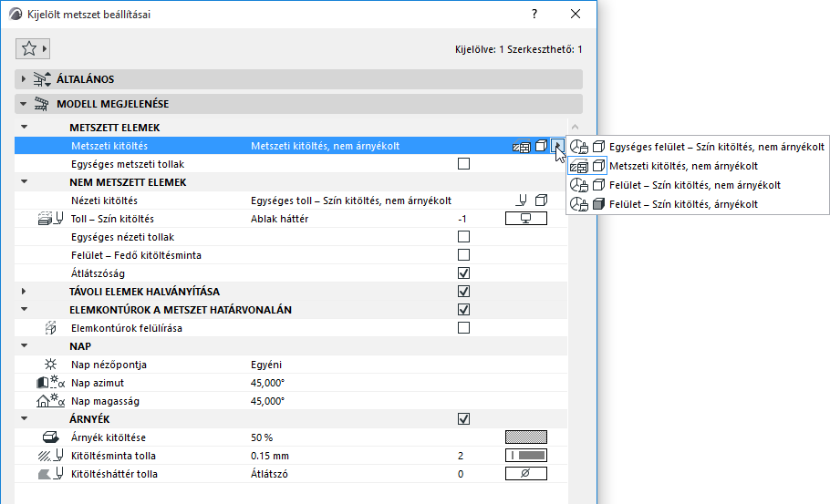The width and height of the screenshot is (830, 504).
Task: Click the cut fill icon in Metszeti kitöltés row
Action: point(522,146)
